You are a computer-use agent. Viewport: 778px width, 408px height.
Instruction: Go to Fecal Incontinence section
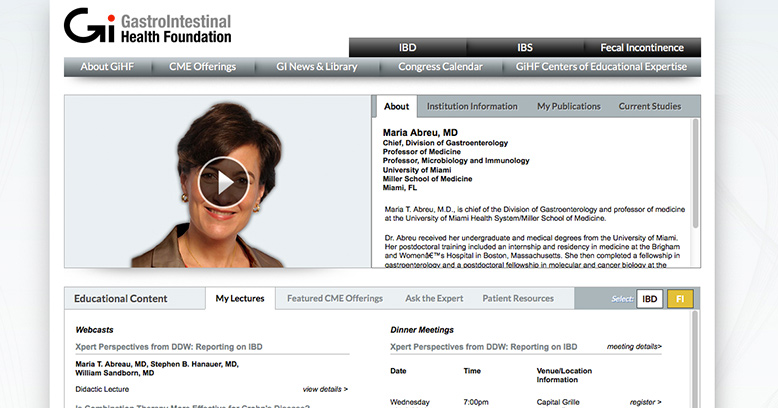tap(642, 48)
